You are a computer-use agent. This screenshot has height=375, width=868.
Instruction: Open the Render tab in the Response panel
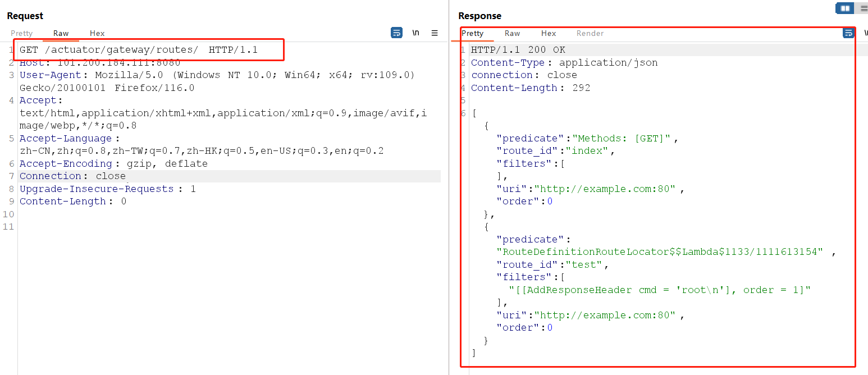coord(590,33)
